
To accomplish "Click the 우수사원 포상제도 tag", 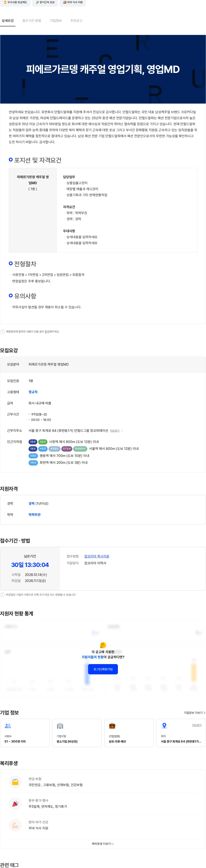I will tap(15, 2).
